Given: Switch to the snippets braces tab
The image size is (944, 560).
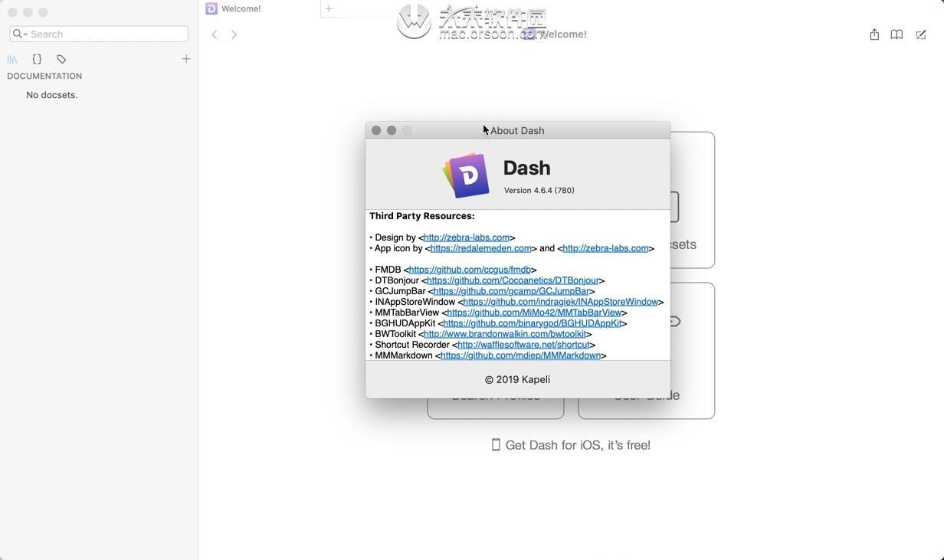Looking at the screenshot, I should click(x=37, y=59).
